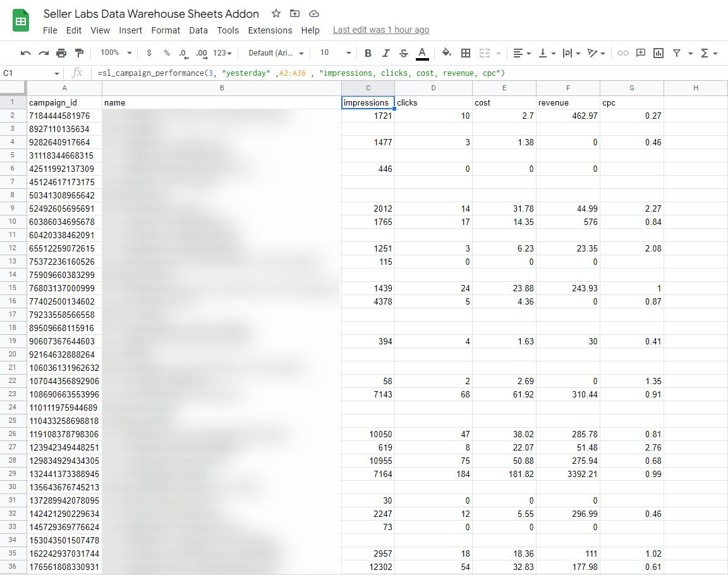Click the 'revenue' header cell
This screenshot has width=728, height=575.
coord(568,102)
